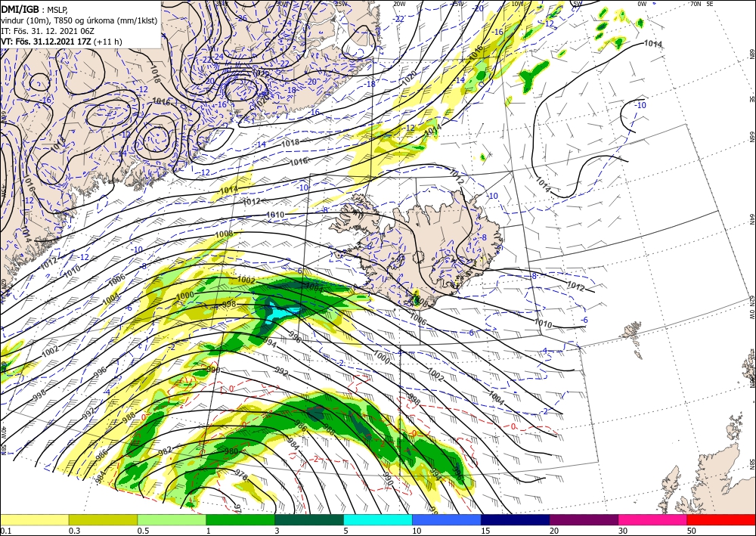
Task: Click the green 1–3 mm legend swatch
Action: (240, 519)
